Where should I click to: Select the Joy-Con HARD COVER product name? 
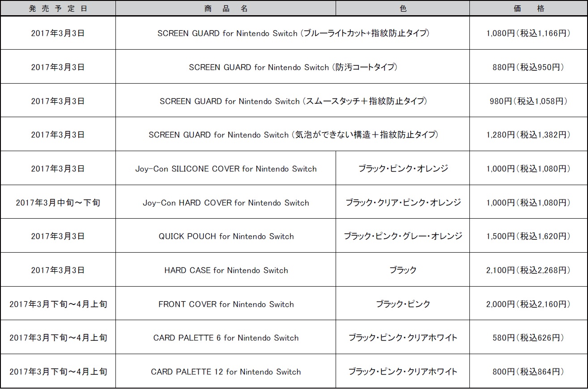point(226,203)
